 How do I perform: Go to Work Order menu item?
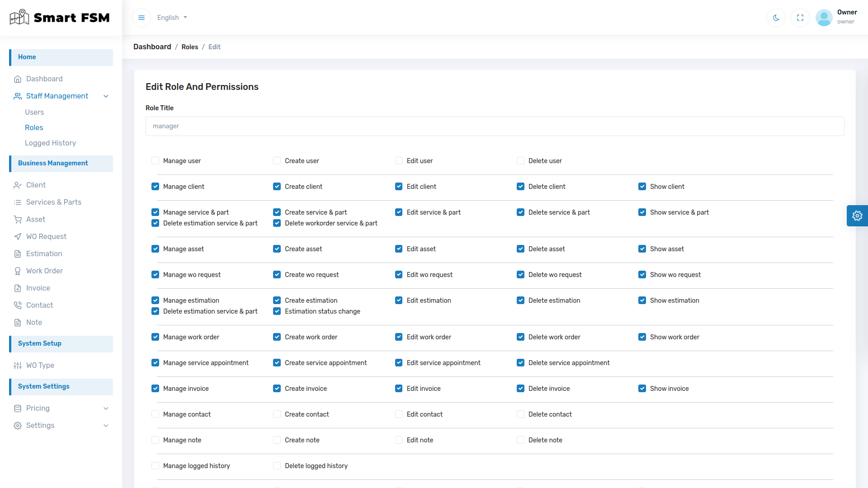(44, 271)
